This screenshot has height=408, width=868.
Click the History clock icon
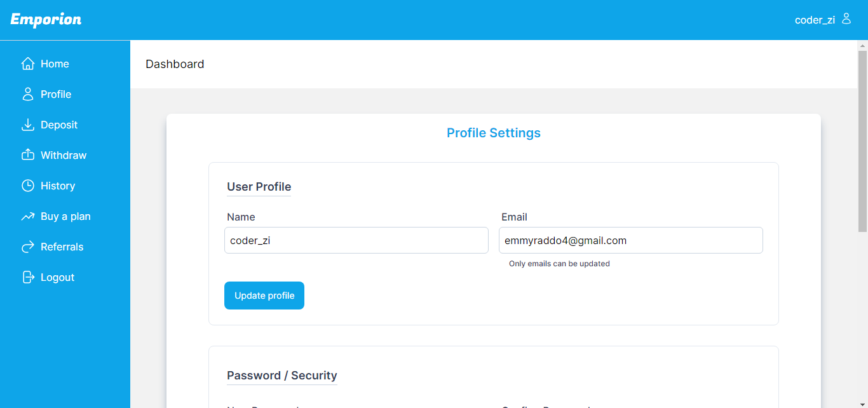pos(27,186)
